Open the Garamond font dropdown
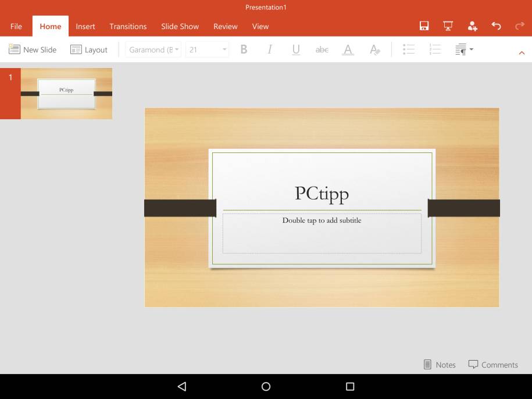The height and width of the screenshot is (399, 532). point(153,49)
